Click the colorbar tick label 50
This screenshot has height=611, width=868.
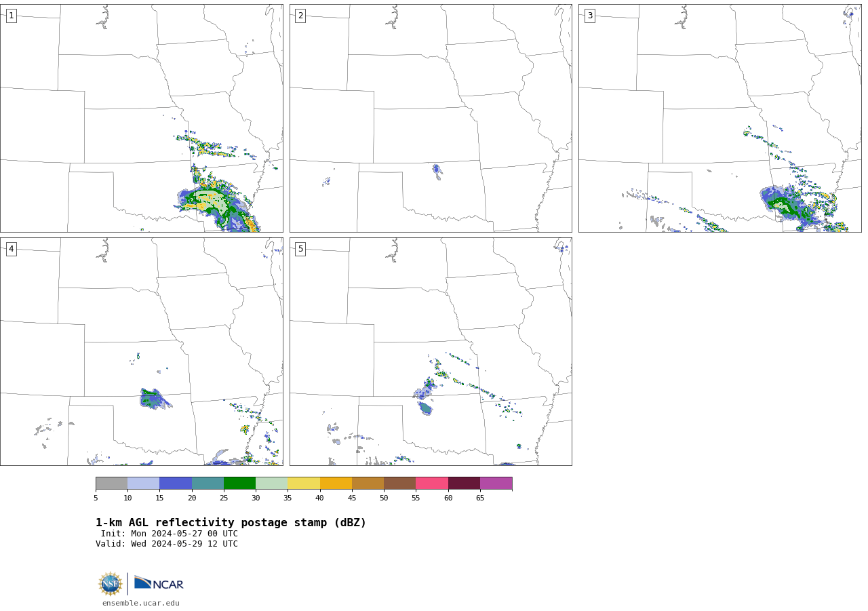[x=384, y=498]
